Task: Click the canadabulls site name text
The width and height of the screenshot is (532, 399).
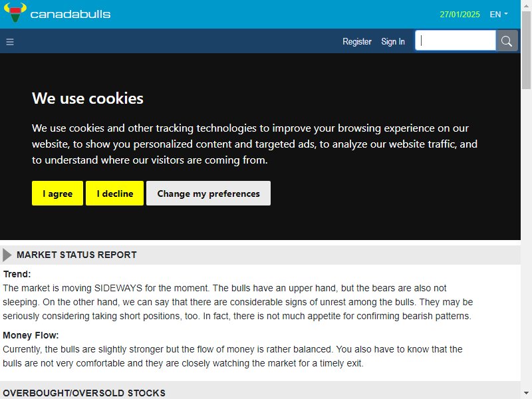Action: pos(70,14)
